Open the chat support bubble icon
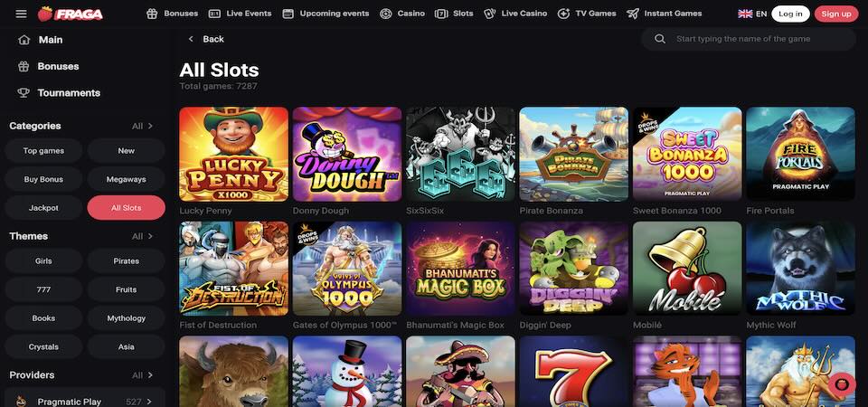The height and width of the screenshot is (407, 868). (842, 383)
